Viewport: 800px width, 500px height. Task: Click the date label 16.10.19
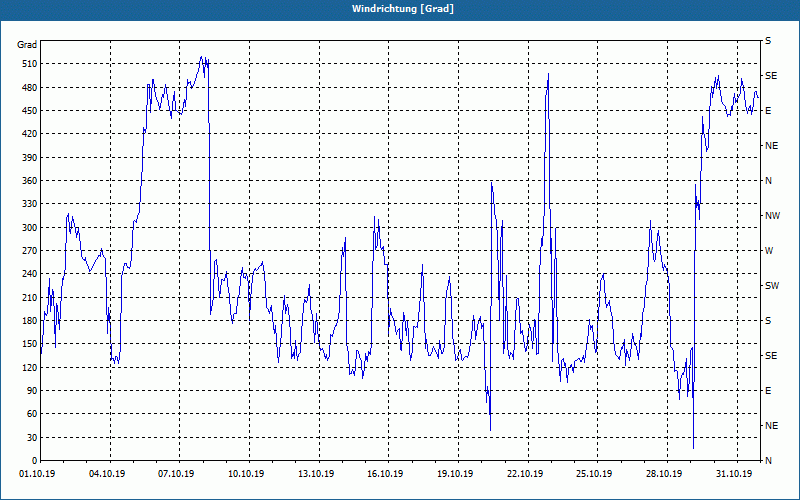point(385,474)
